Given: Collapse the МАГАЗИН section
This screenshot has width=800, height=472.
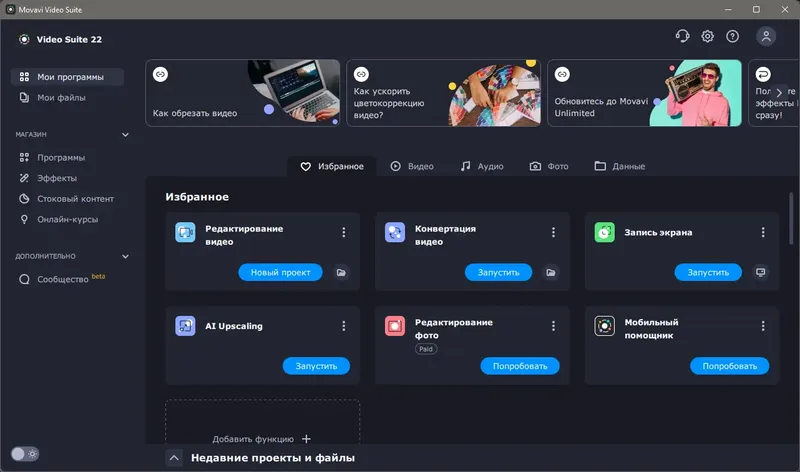Looking at the screenshot, I should pos(125,135).
